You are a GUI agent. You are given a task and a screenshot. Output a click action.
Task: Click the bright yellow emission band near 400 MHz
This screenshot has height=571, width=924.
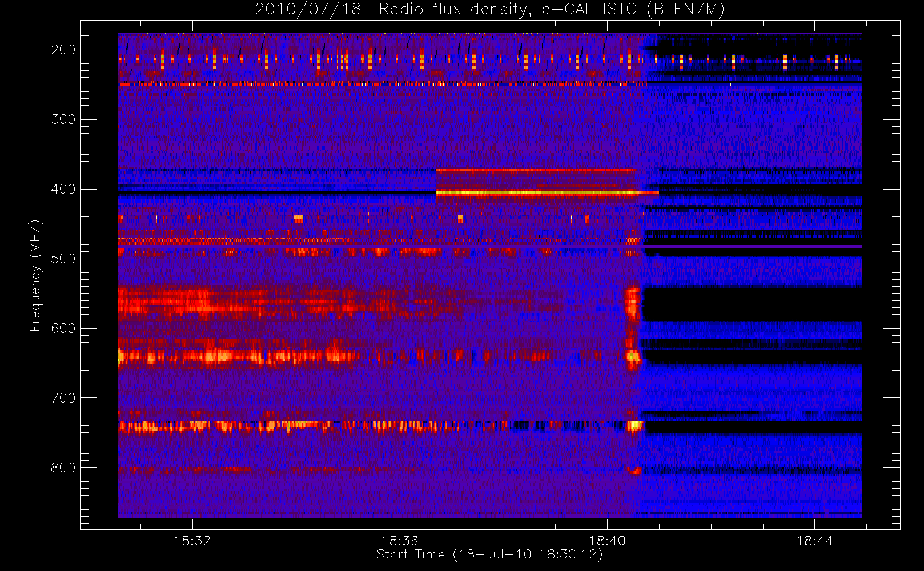pyautogui.click(x=547, y=193)
